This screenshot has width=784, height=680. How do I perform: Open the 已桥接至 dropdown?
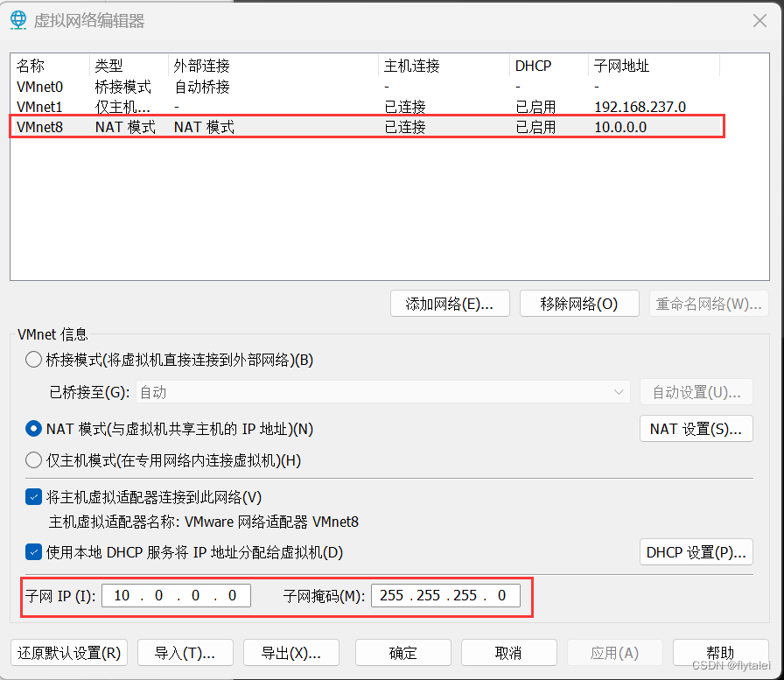(383, 392)
